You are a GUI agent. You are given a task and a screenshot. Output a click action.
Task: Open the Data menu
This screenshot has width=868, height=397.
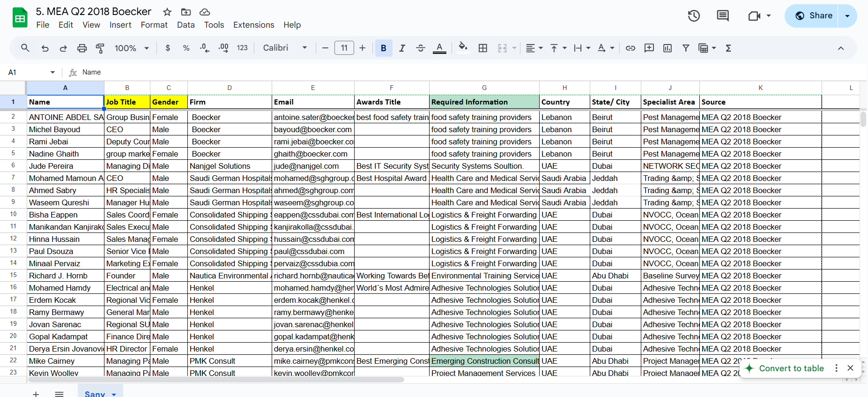click(x=185, y=25)
